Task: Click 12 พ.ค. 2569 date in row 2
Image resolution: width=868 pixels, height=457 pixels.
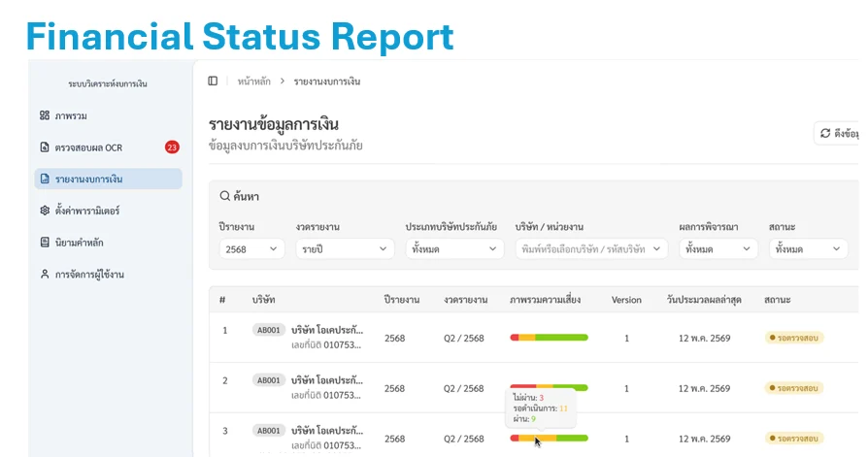Action: pos(705,388)
